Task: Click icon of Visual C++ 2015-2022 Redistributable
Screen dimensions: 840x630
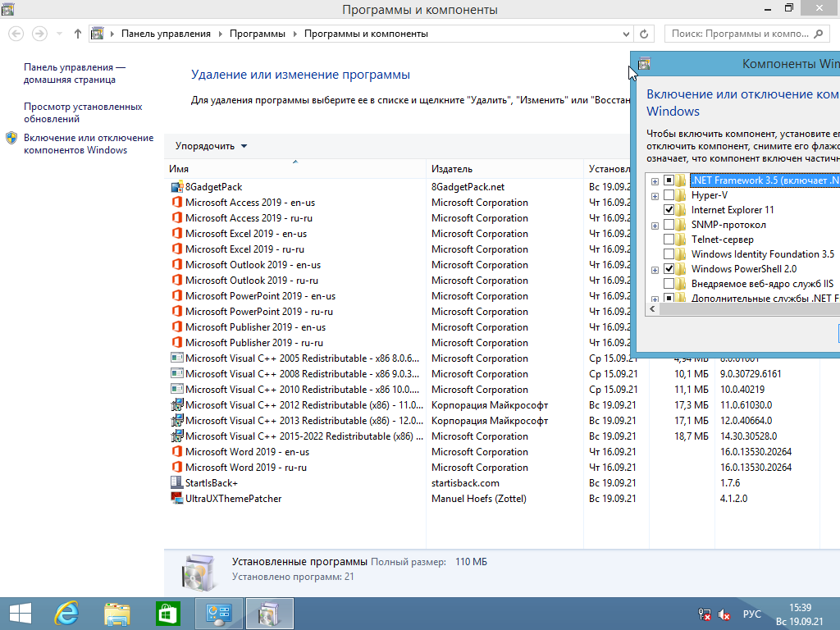Action: tap(177, 436)
